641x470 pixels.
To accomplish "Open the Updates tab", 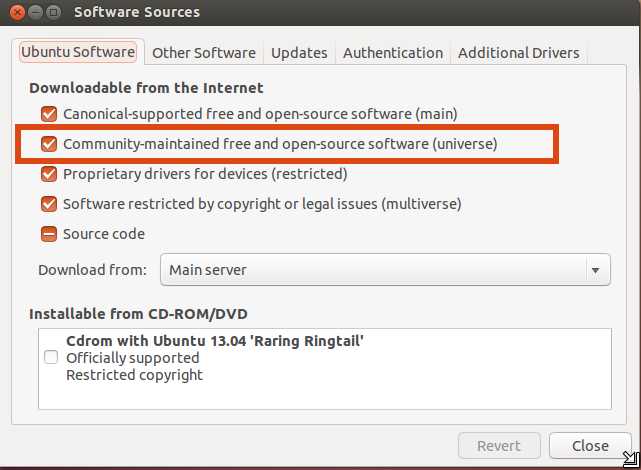I will click(x=299, y=53).
